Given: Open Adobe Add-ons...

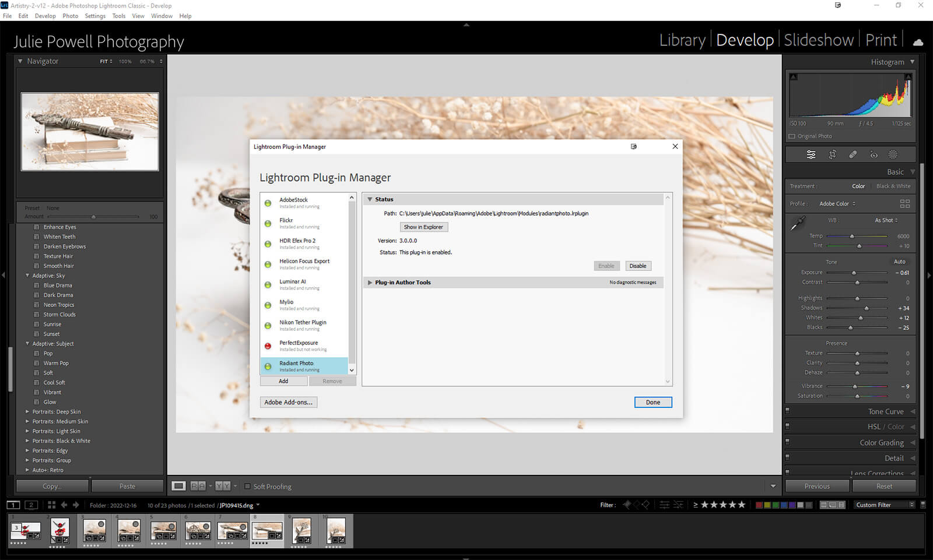Looking at the screenshot, I should coord(289,402).
